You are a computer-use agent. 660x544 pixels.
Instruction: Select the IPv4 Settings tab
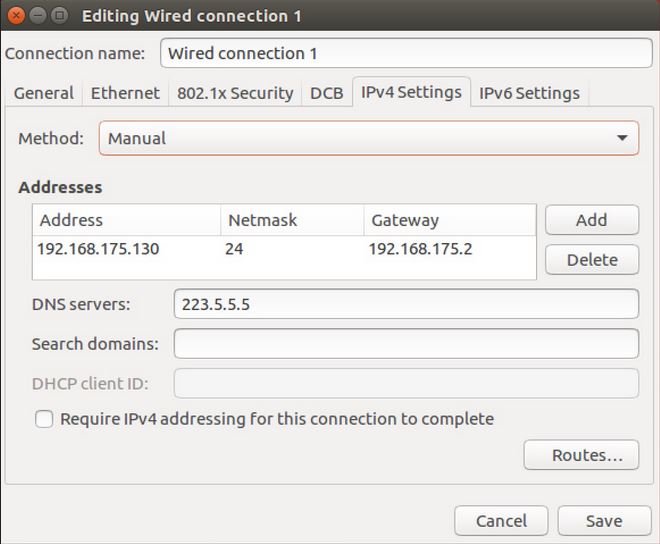pos(411,92)
